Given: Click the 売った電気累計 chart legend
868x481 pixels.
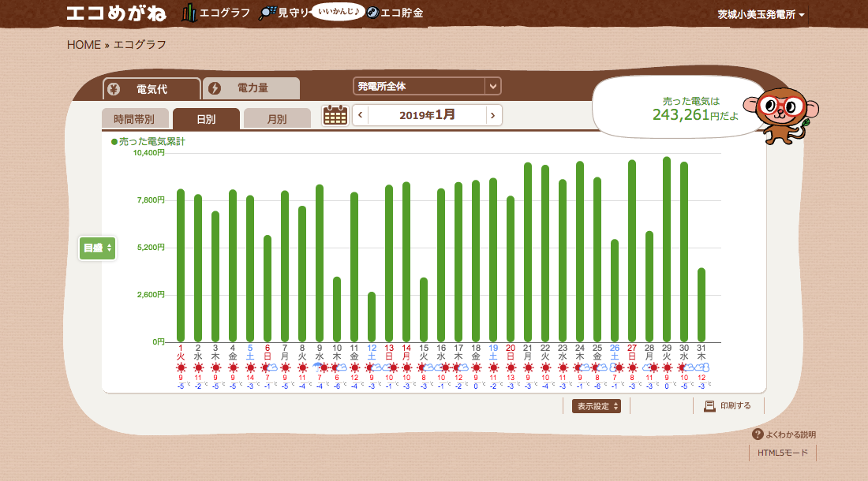Looking at the screenshot, I should [148, 141].
